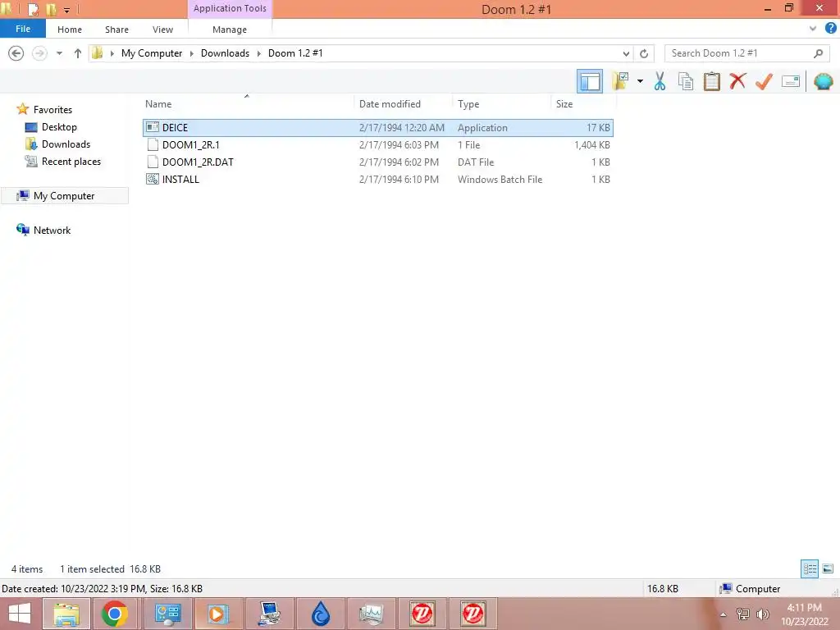840x630 pixels.
Task: Copy the selected file using toolbar icon
Action: tap(685, 81)
